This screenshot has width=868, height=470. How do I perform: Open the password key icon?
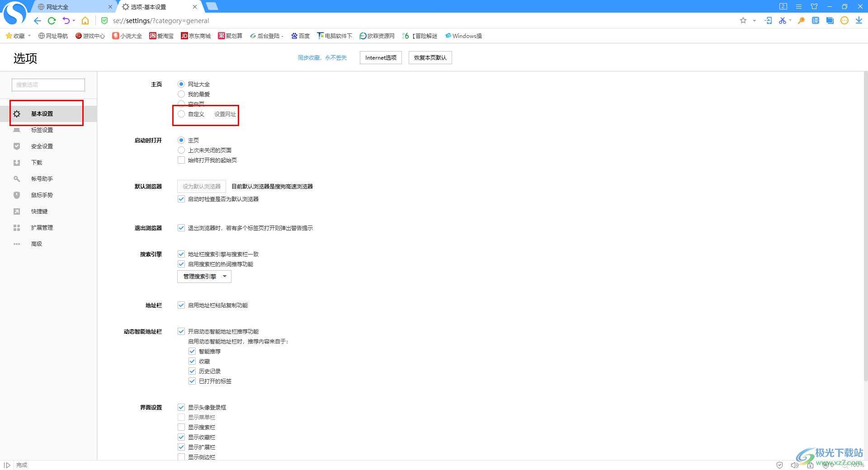(x=801, y=20)
